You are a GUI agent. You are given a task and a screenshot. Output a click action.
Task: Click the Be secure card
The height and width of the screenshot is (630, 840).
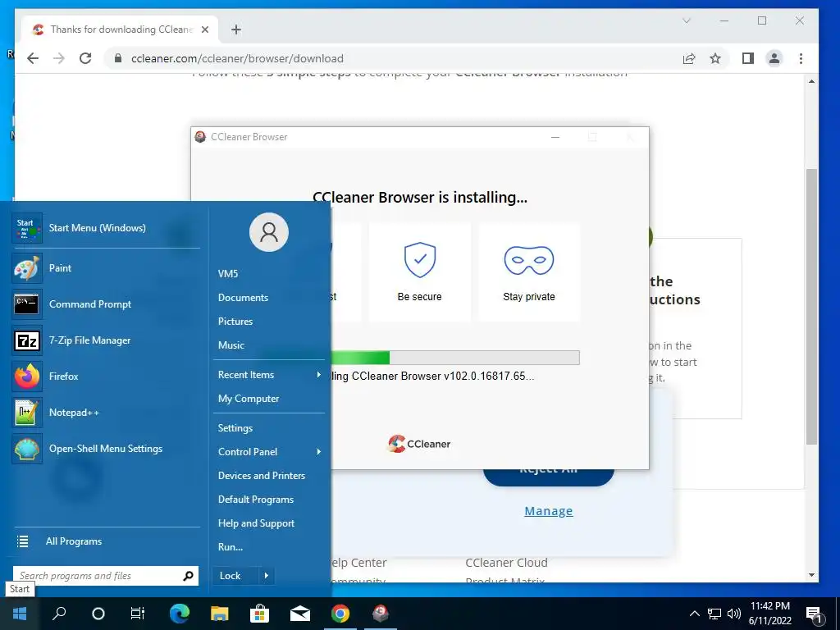pos(420,272)
